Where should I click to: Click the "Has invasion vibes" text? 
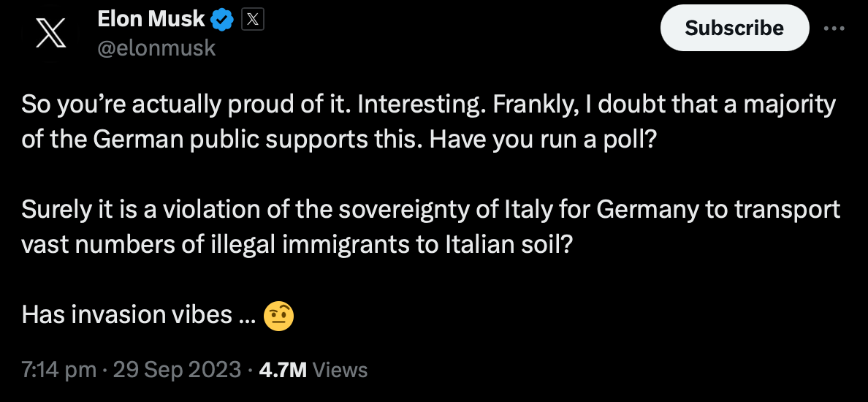click(x=138, y=315)
